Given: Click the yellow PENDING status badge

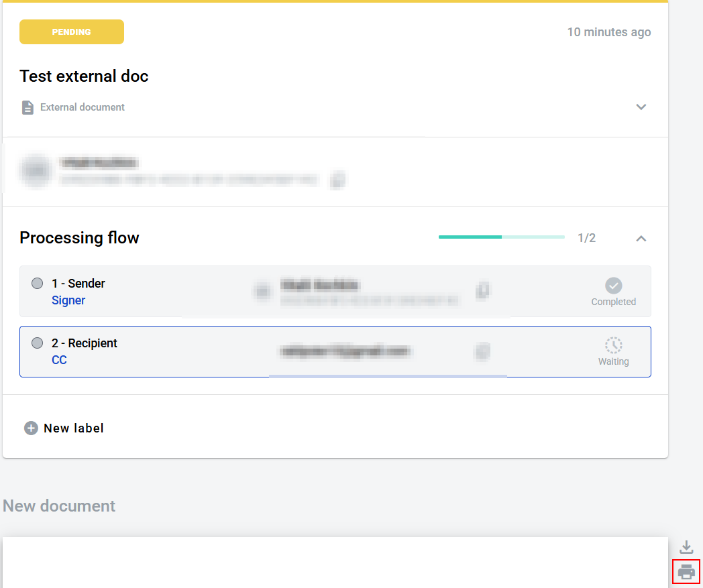Looking at the screenshot, I should (x=72, y=32).
